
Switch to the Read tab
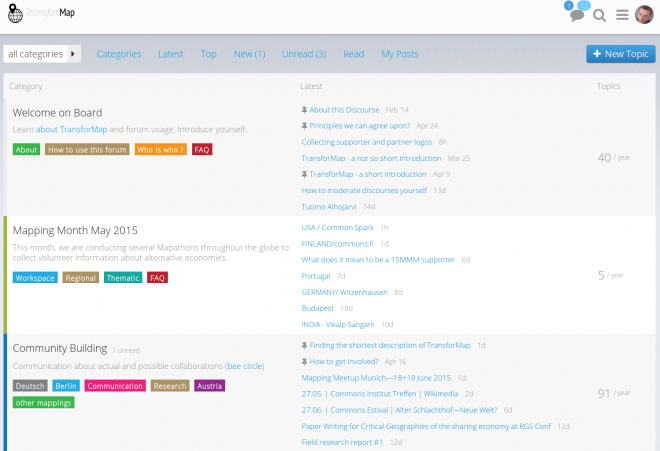(x=354, y=54)
